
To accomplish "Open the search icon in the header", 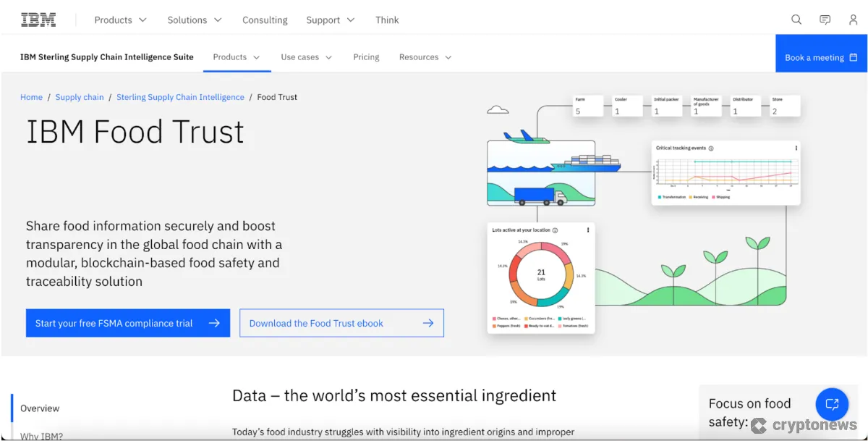I will pyautogui.click(x=796, y=20).
